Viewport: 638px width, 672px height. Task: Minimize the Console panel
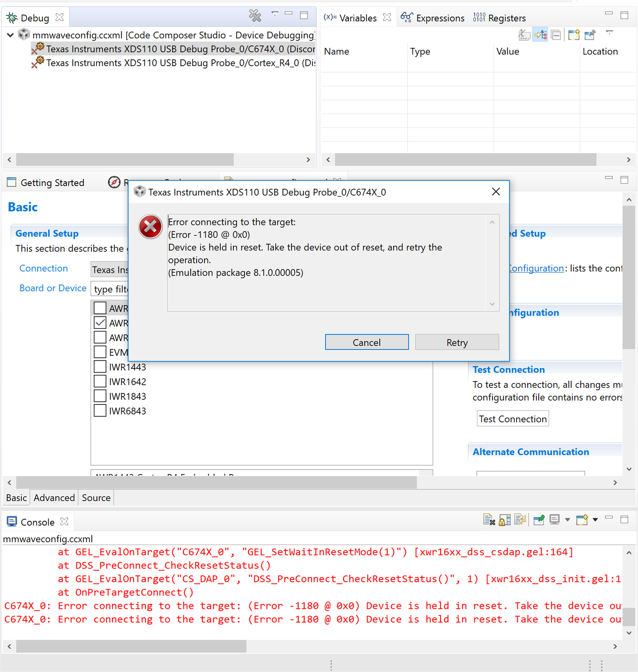[608, 518]
